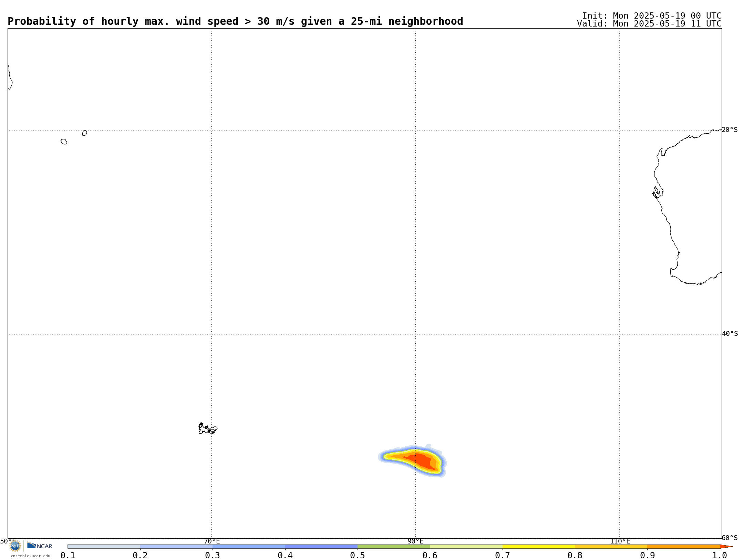Click the 0.6 to 0.7 pale yellow-green colorbar segment
The image size is (744, 560).
[x=466, y=547]
